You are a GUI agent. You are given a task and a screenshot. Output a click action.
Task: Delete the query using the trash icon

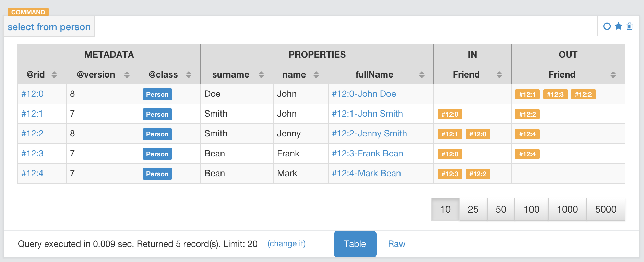point(630,26)
